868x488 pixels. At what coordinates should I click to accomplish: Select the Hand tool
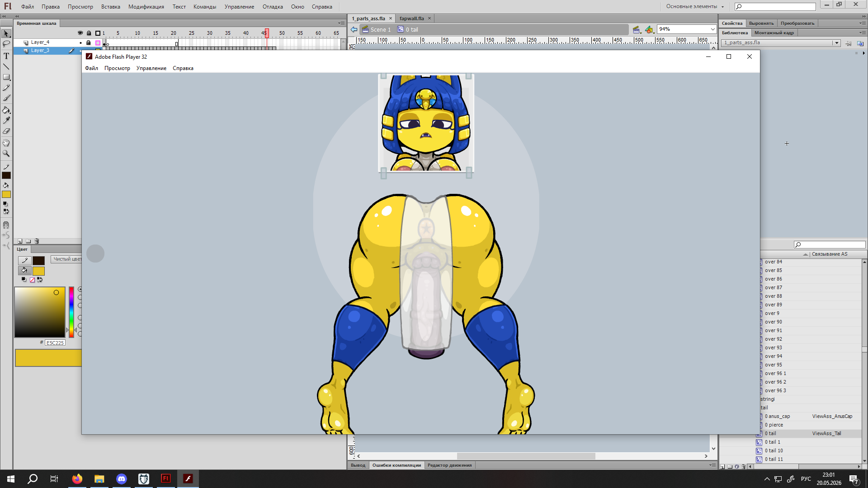click(x=6, y=143)
